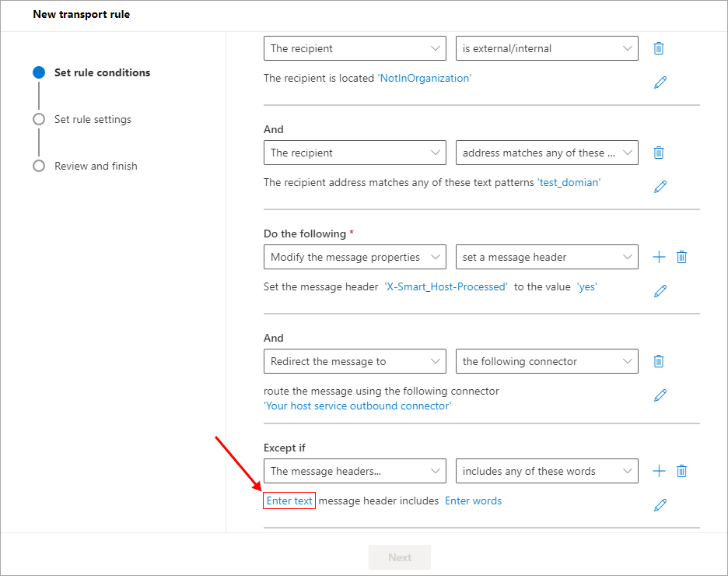This screenshot has width=728, height=576.
Task: Delete the 'address matches' recipient condition
Action: pos(659,153)
